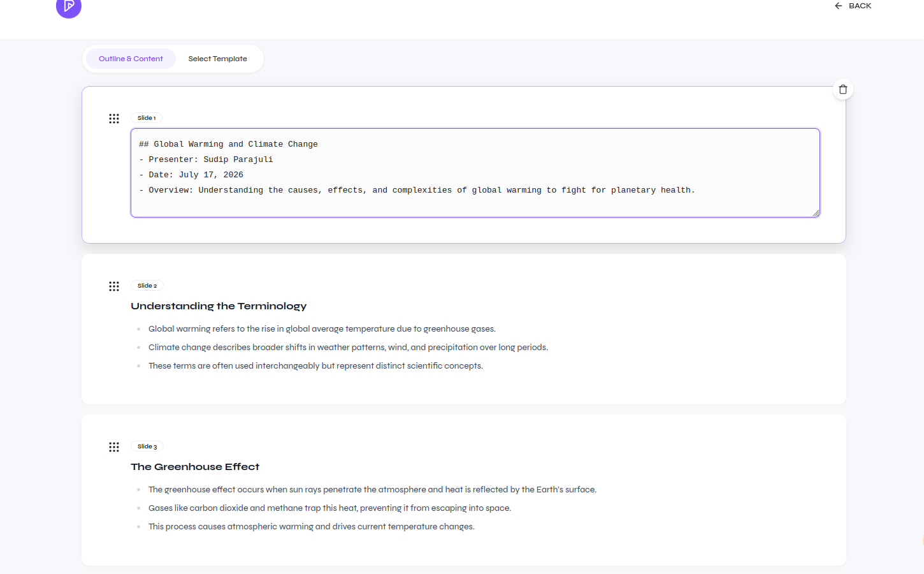Click the Slide 1 label badge
Image resolution: width=924 pixels, height=574 pixels.
coord(147,118)
